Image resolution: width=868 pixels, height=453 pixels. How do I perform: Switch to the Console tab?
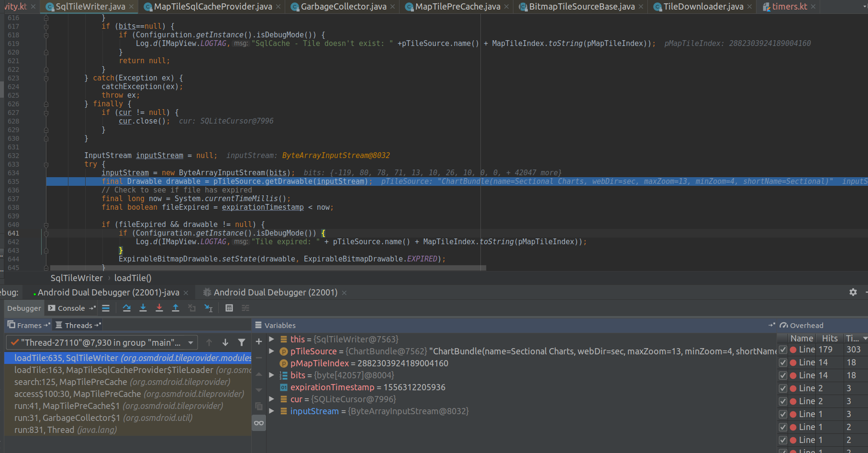(x=70, y=308)
